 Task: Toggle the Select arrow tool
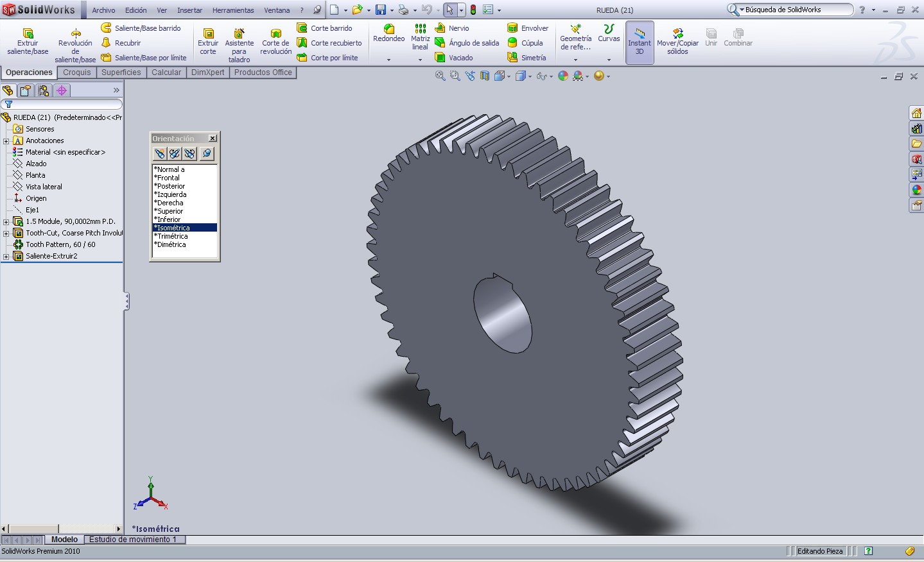click(449, 10)
